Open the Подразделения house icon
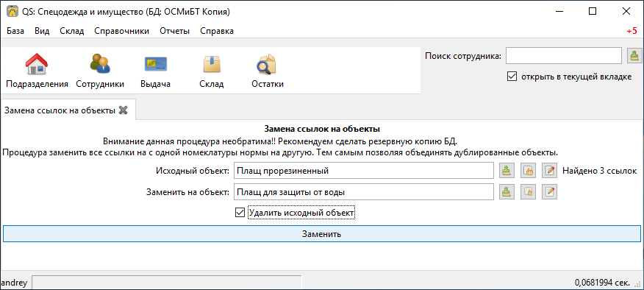 37,64
